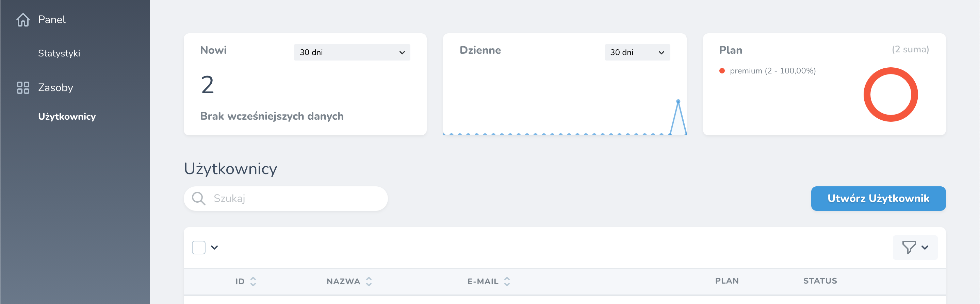Open Nowi 30 dni period dropdown

point(352,52)
